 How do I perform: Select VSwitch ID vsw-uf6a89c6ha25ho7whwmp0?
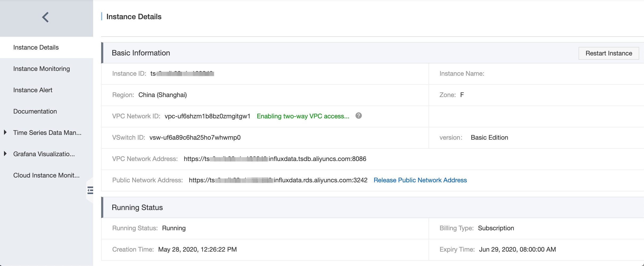(195, 138)
